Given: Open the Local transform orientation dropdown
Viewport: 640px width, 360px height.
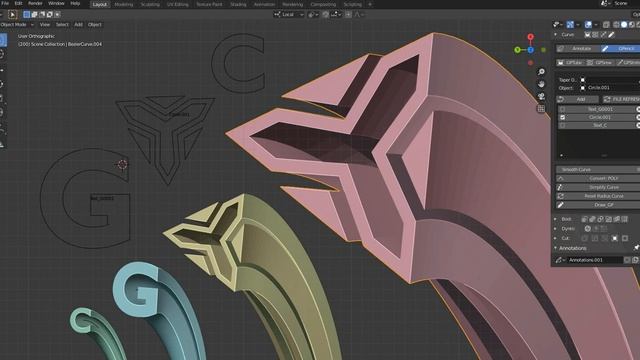Looking at the screenshot, I should pyautogui.click(x=289, y=15).
